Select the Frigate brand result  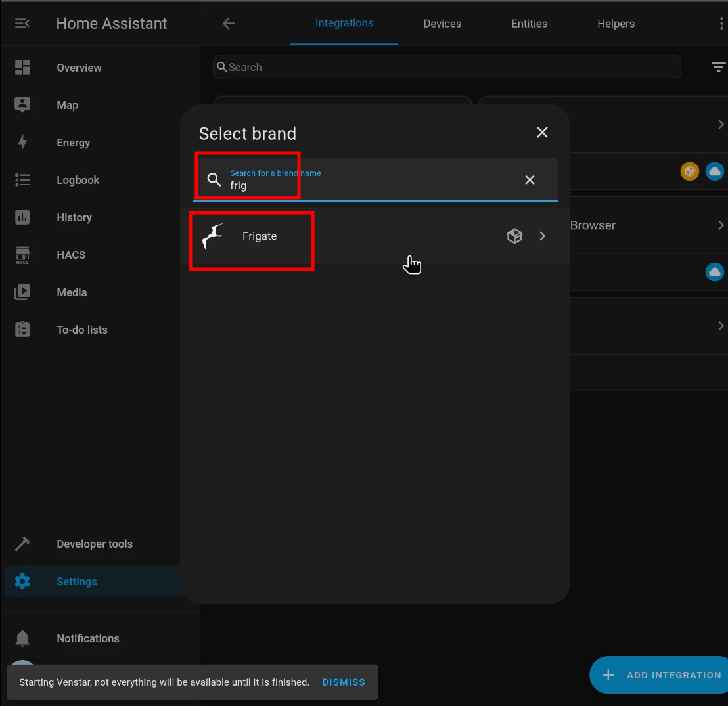[x=375, y=236]
